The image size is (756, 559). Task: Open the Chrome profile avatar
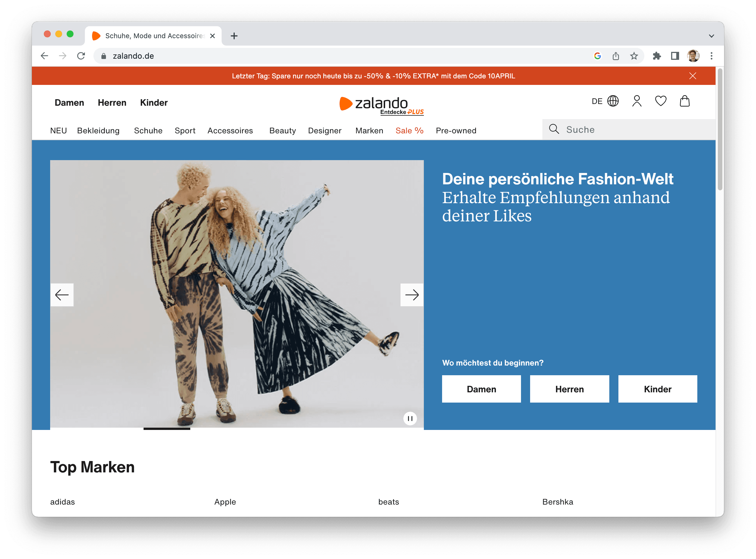click(693, 56)
